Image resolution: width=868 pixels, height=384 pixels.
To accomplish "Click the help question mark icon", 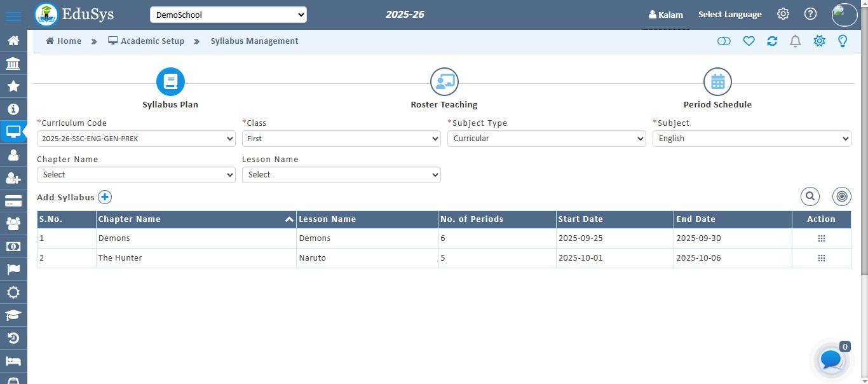I will point(810,14).
